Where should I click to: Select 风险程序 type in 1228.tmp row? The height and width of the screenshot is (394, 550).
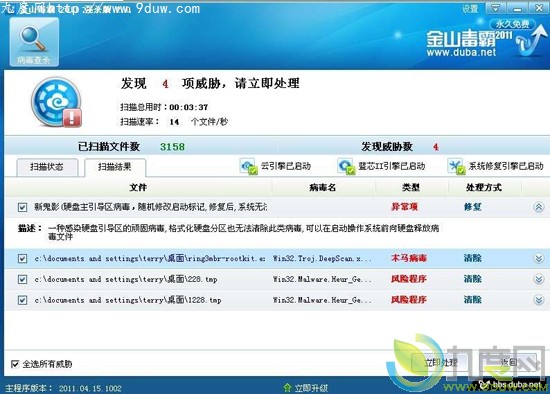pos(409,300)
